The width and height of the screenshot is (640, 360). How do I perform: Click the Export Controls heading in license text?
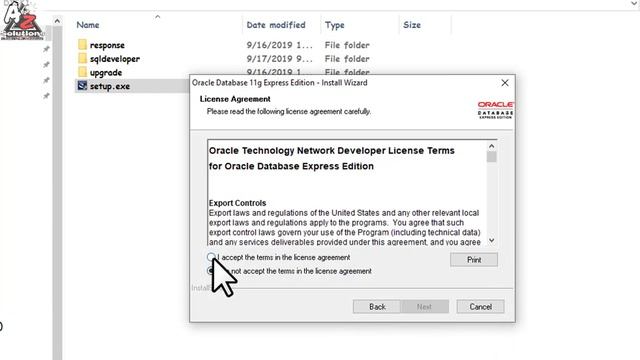pos(238,203)
